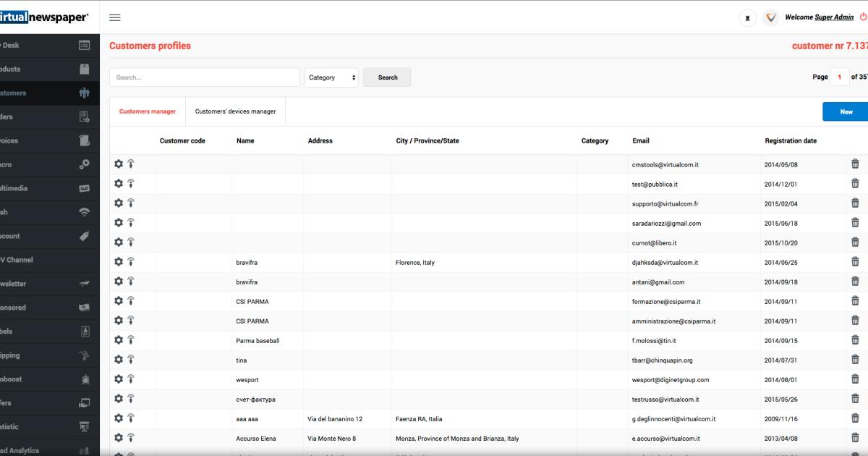Delete the test@pubblica.it customer row

[x=855, y=184]
